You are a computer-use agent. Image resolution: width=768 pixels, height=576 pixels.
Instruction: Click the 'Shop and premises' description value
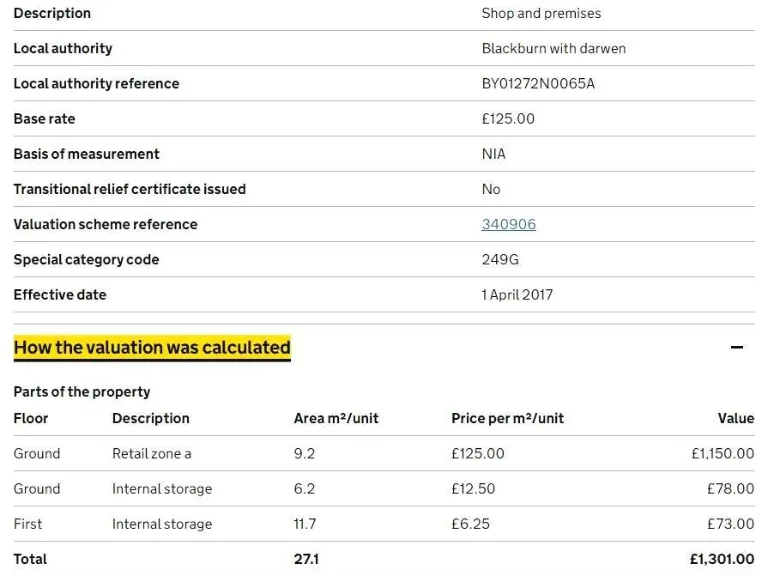[541, 13]
